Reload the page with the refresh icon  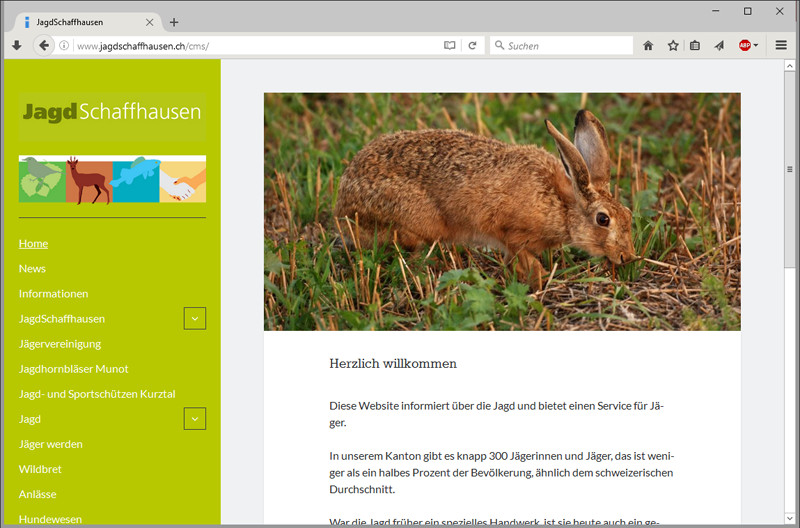[x=472, y=45]
